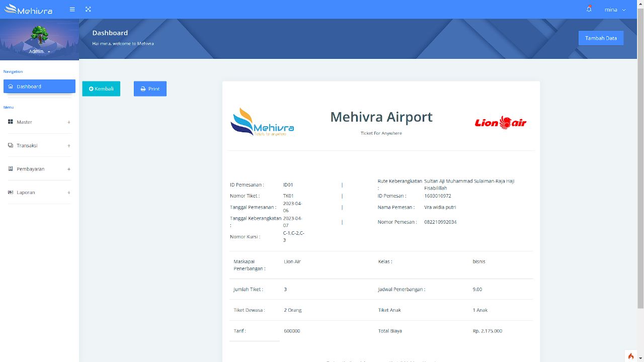Select the Dashboard home icon
Image resolution: width=644 pixels, height=362 pixels.
click(10, 86)
